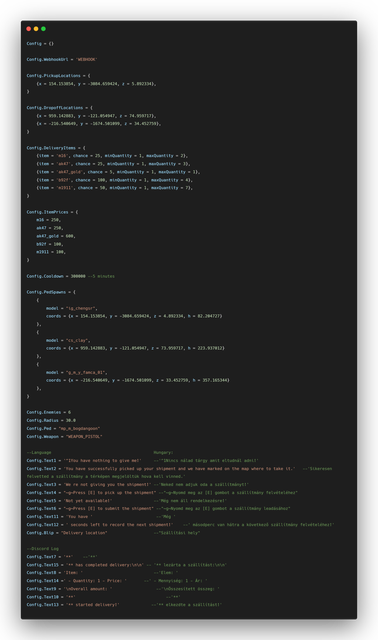Click the Config.Blip "Delivery location" line
This screenshot has height=640, width=378.
[x=113, y=533]
